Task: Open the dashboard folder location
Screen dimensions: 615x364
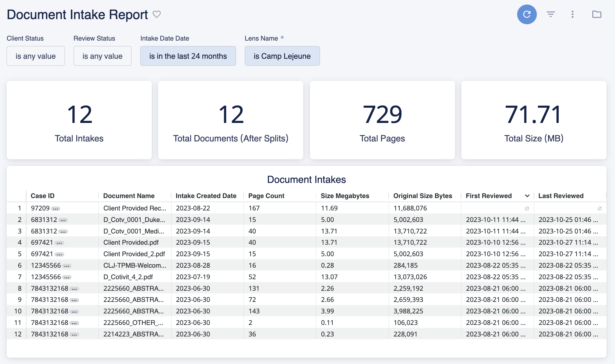Action: 596,14
